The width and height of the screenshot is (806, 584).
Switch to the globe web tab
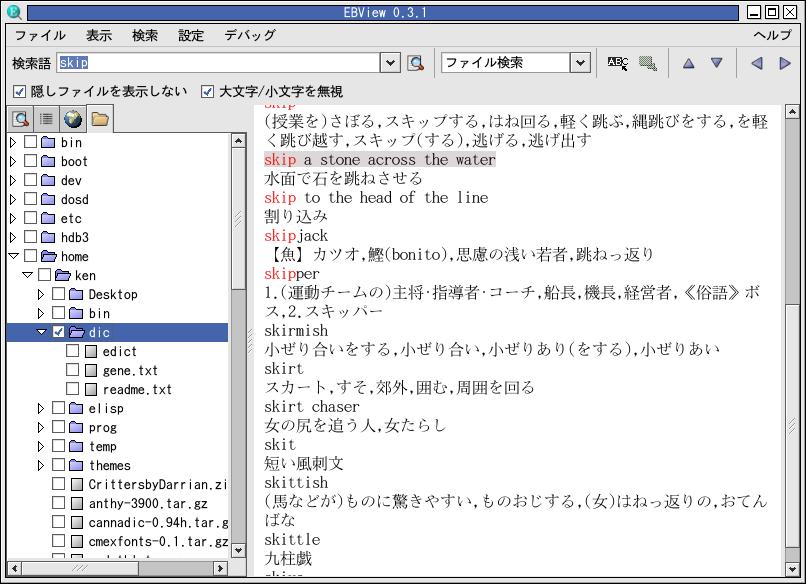coord(73,120)
